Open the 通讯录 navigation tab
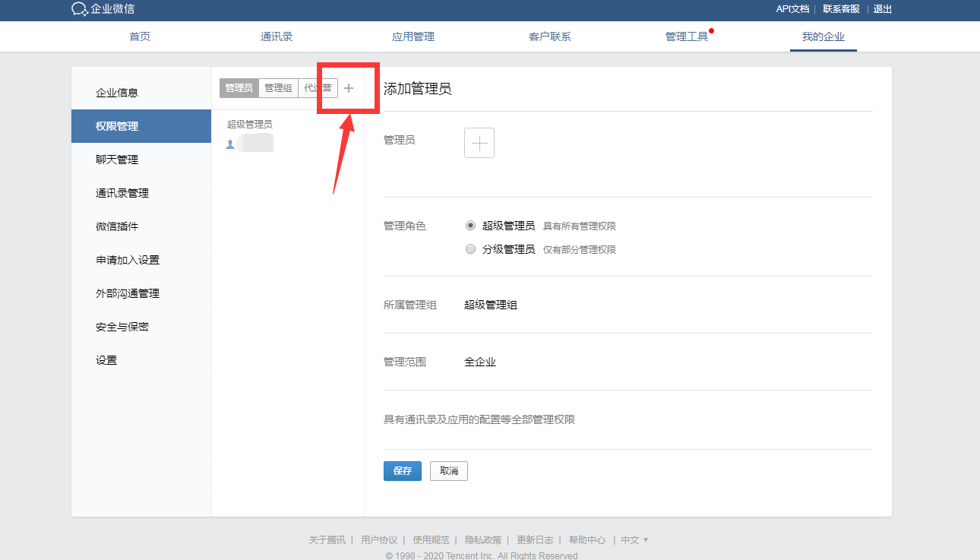980x560 pixels. [x=277, y=36]
